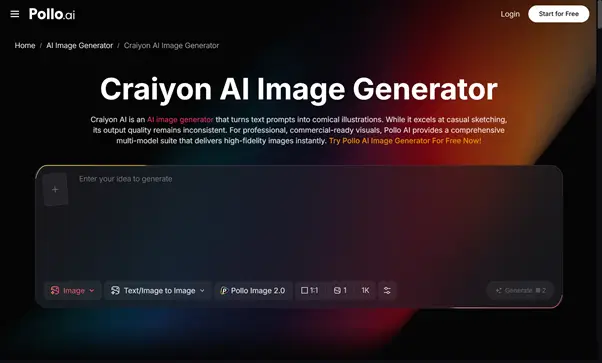
Task: Expand the Image type dropdown chevron
Action: [x=92, y=290]
